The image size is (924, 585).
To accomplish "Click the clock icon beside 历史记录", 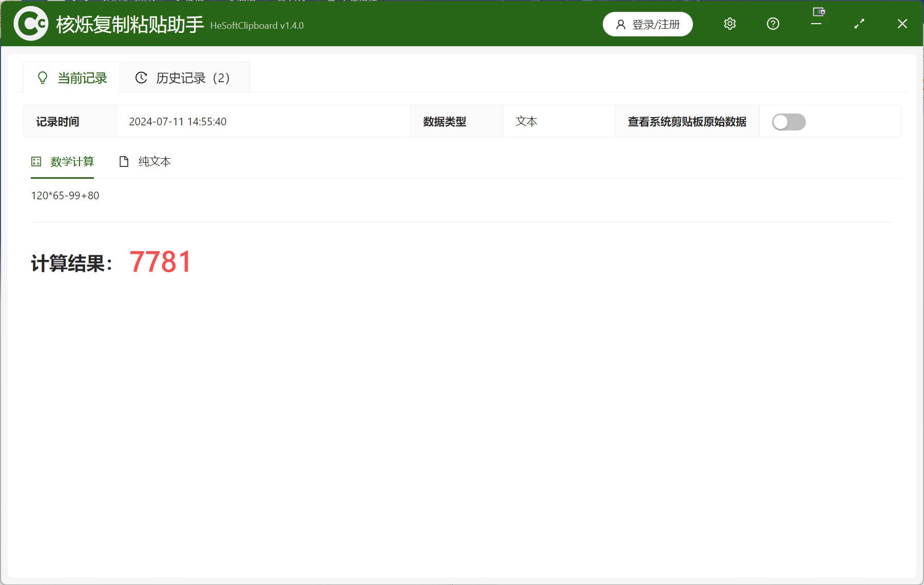I will tap(141, 78).
